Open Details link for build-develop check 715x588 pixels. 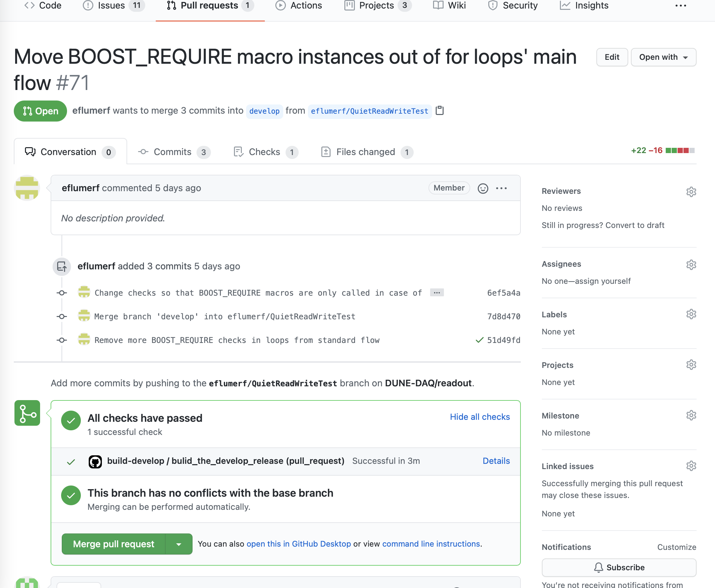click(496, 461)
